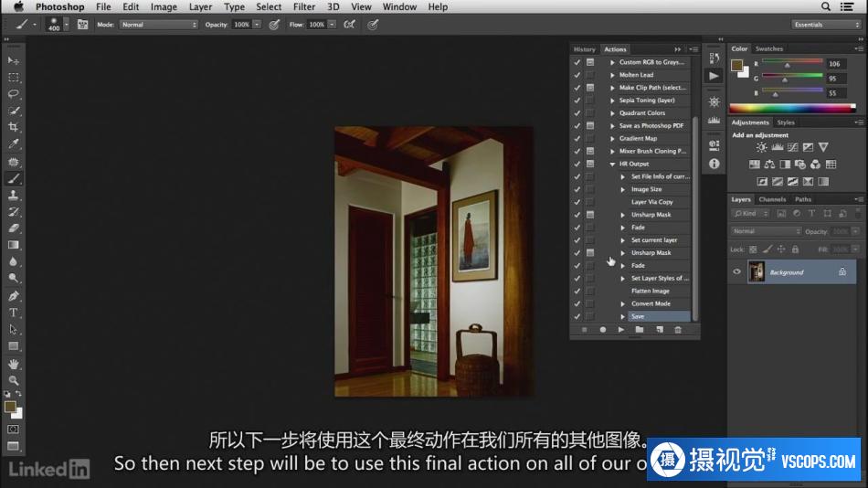868x488 pixels.
Task: Play the selected action
Action: coord(621,330)
